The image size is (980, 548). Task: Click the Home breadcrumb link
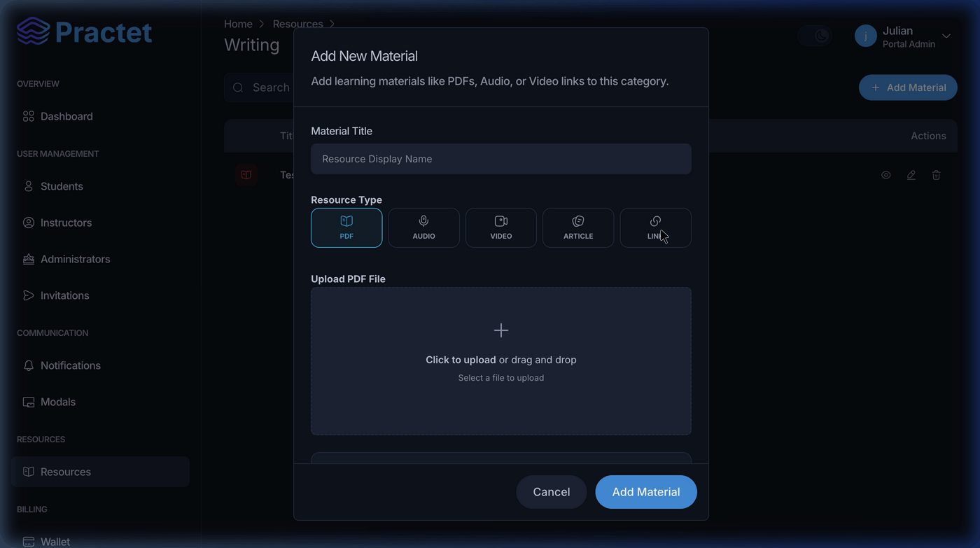coord(238,24)
